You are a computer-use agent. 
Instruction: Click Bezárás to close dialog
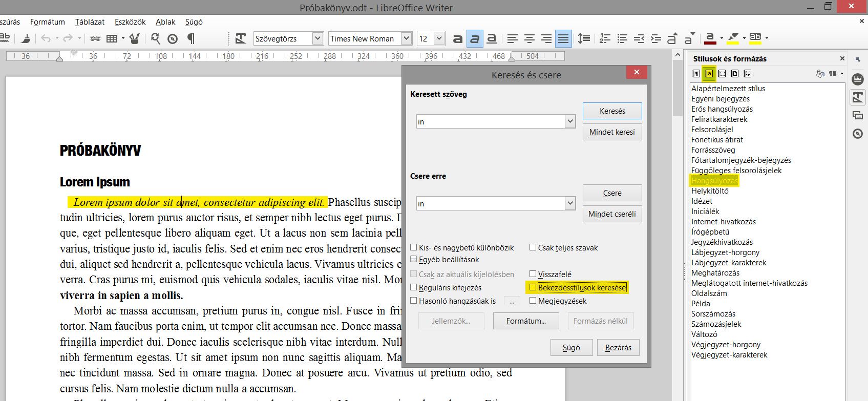tap(619, 347)
